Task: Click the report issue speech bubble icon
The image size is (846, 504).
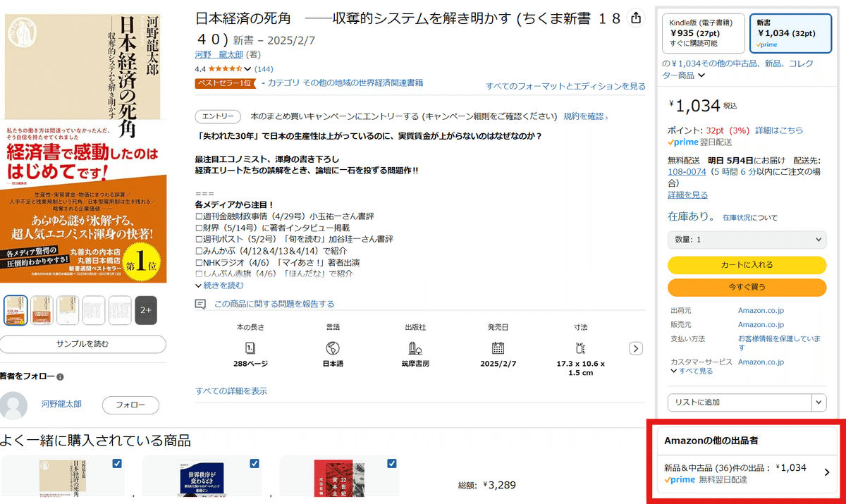Action: click(201, 304)
